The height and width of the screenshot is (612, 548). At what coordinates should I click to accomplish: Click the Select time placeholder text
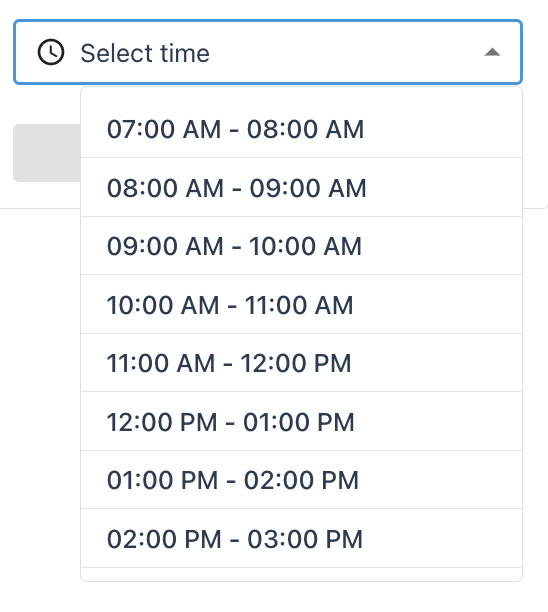click(145, 53)
